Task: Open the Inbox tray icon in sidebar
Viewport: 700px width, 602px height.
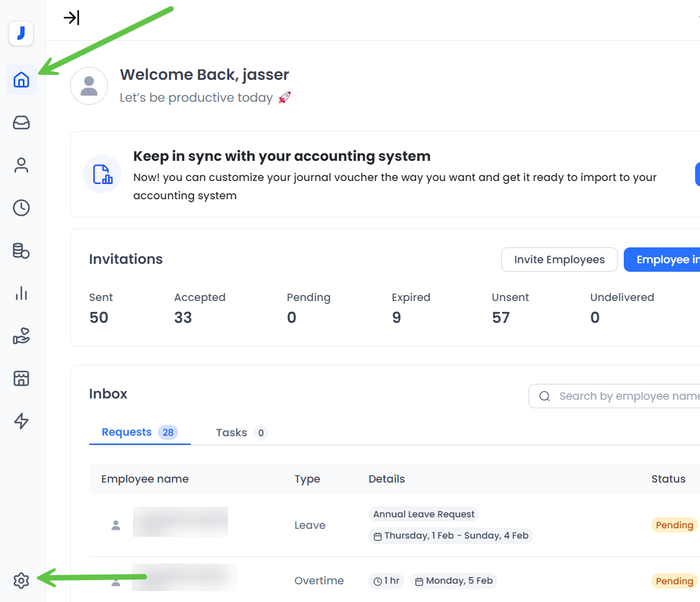Action: click(21, 123)
